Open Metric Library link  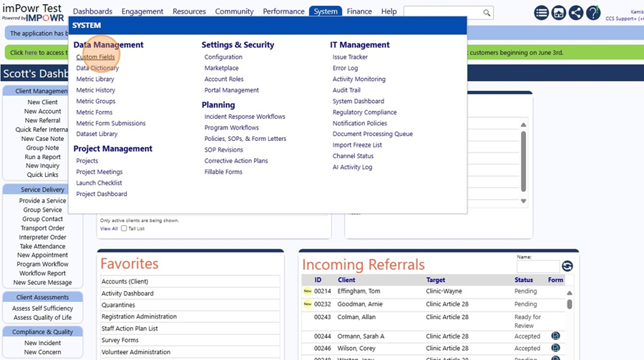coord(95,79)
